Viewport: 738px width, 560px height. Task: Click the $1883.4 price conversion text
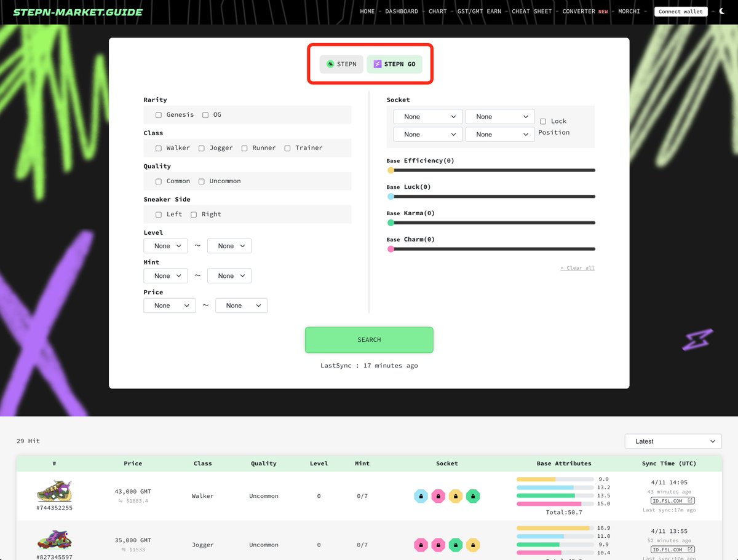point(133,501)
